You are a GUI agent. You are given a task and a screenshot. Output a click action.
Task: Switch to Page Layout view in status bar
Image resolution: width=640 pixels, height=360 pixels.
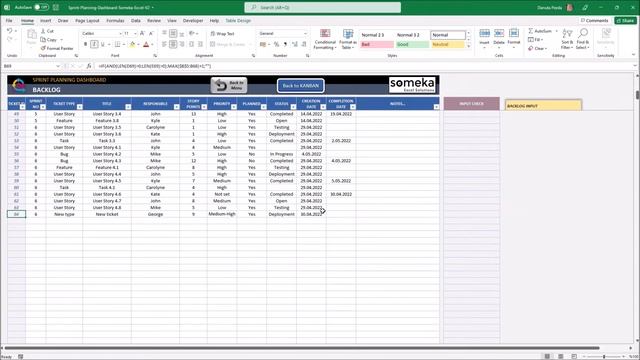click(x=561, y=356)
